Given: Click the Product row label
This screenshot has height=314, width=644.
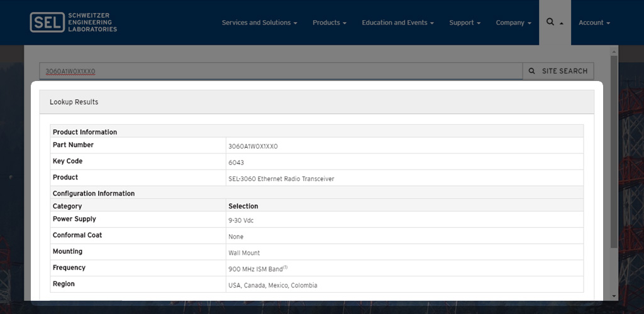Looking at the screenshot, I should (x=65, y=178).
